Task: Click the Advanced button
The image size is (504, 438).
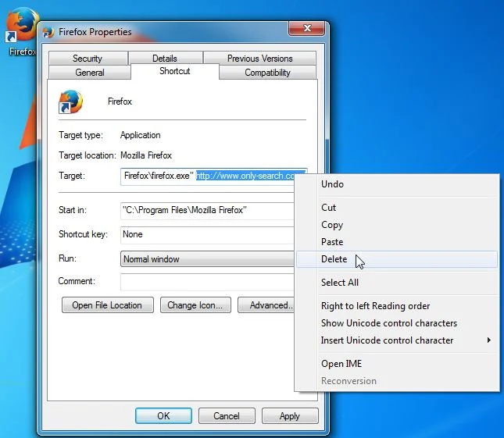Action: [x=266, y=305]
